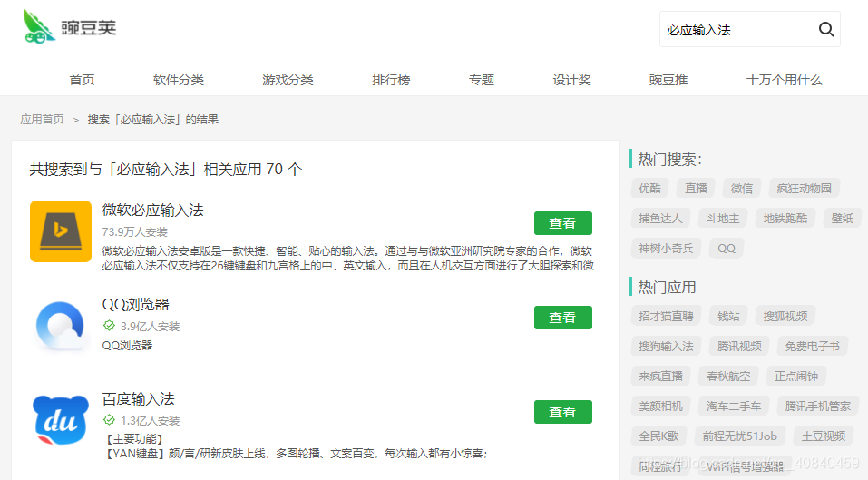868x480 pixels.
Task: Open hot app tag 钱站
Action: click(x=728, y=316)
